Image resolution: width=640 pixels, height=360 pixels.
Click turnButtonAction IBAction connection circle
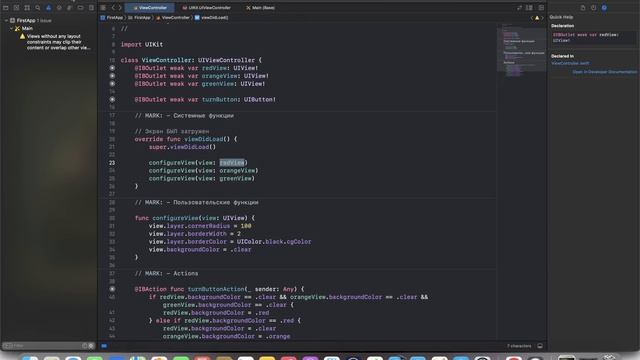pyautogui.click(x=112, y=289)
